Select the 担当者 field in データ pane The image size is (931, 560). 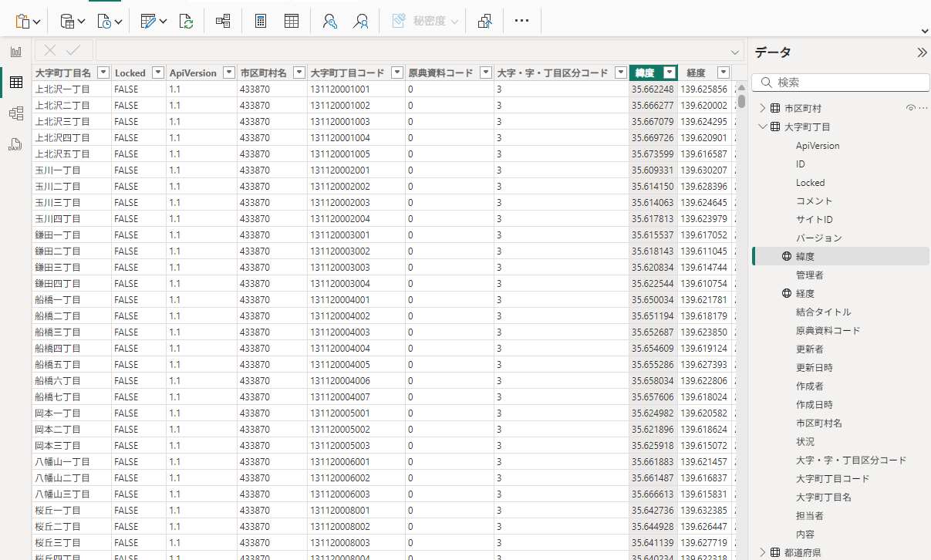tap(810, 515)
